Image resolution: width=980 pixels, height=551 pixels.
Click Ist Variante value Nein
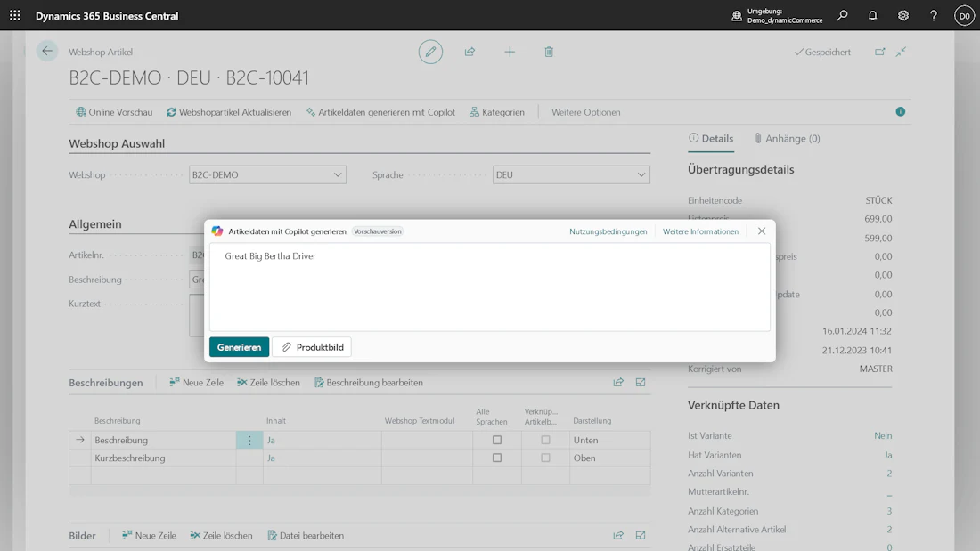pos(883,435)
